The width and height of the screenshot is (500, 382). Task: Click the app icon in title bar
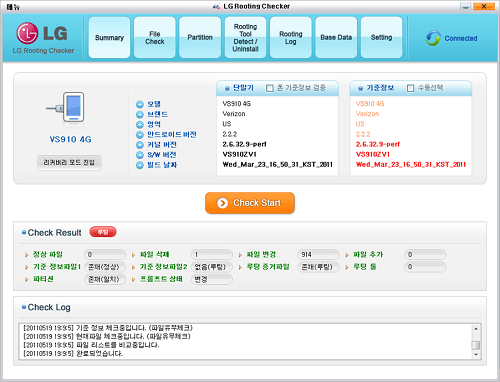pyautogui.click(x=216, y=6)
